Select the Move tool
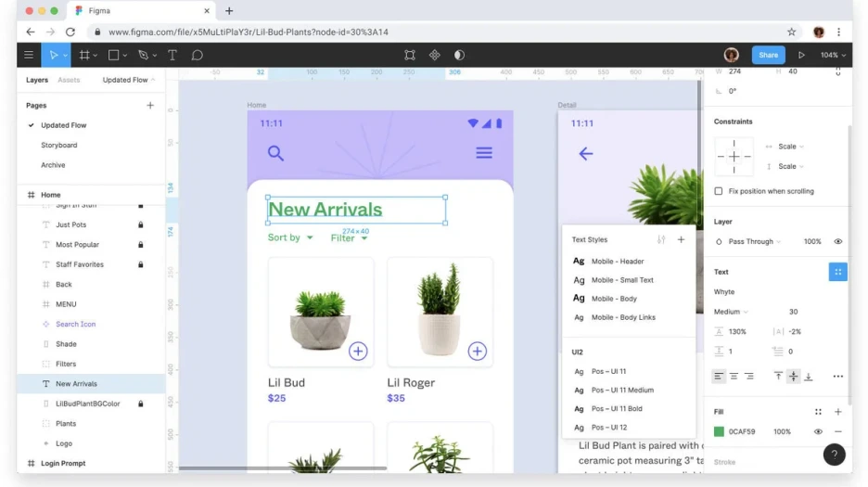The image size is (868, 487). (53, 55)
